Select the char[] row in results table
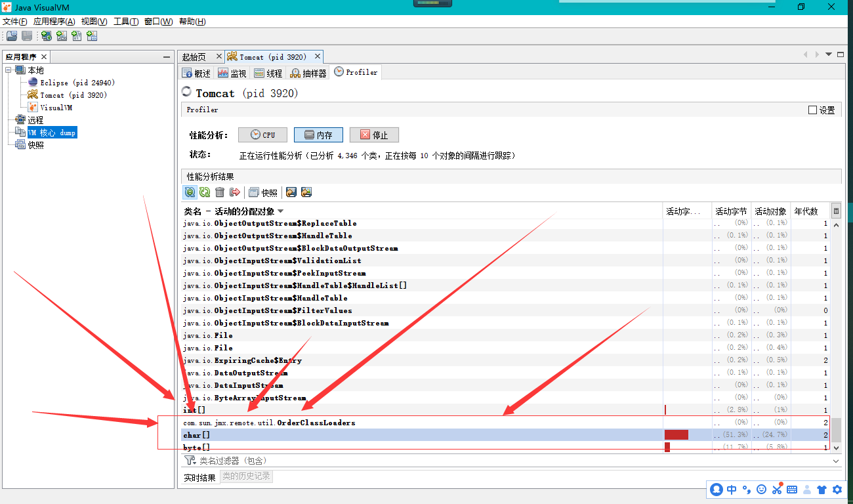853x504 pixels. point(505,435)
